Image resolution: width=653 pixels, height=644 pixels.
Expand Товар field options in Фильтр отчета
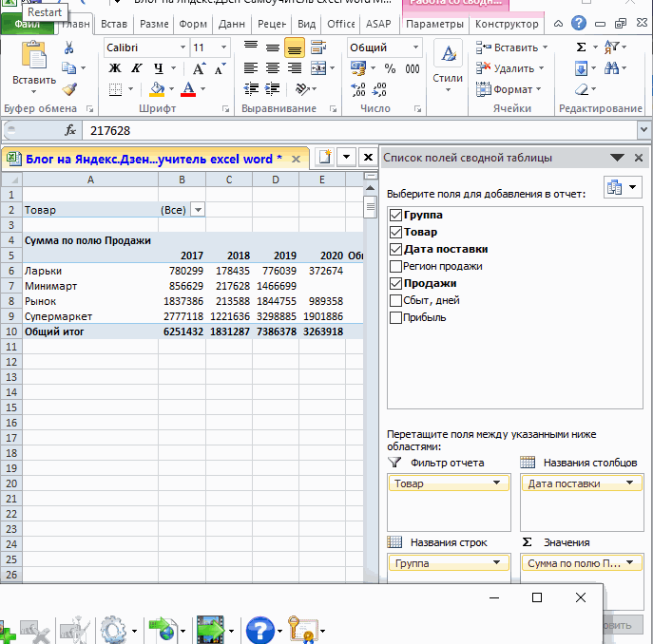tap(496, 483)
